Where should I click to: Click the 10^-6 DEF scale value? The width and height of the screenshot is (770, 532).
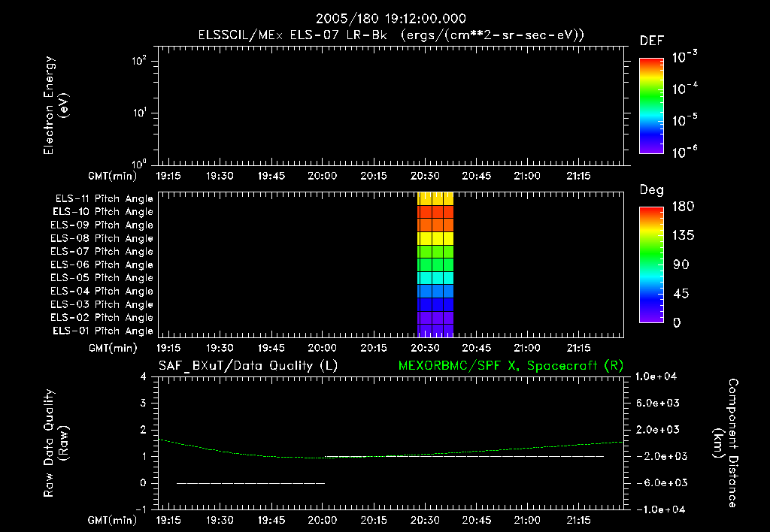(x=684, y=152)
